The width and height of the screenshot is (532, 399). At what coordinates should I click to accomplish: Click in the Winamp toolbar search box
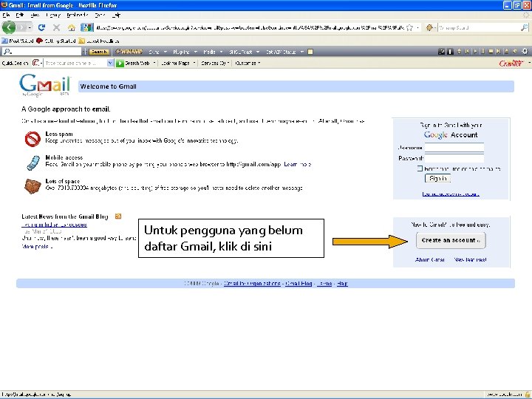pos(41,52)
